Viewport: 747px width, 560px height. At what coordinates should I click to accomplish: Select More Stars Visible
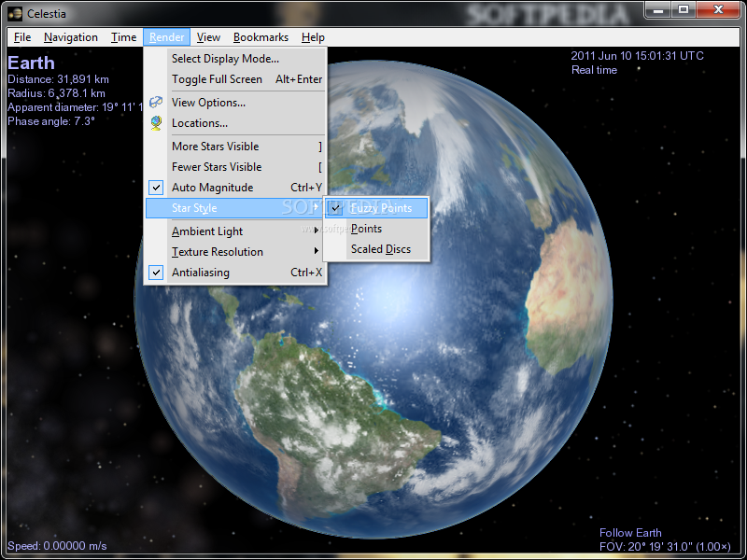pos(235,147)
